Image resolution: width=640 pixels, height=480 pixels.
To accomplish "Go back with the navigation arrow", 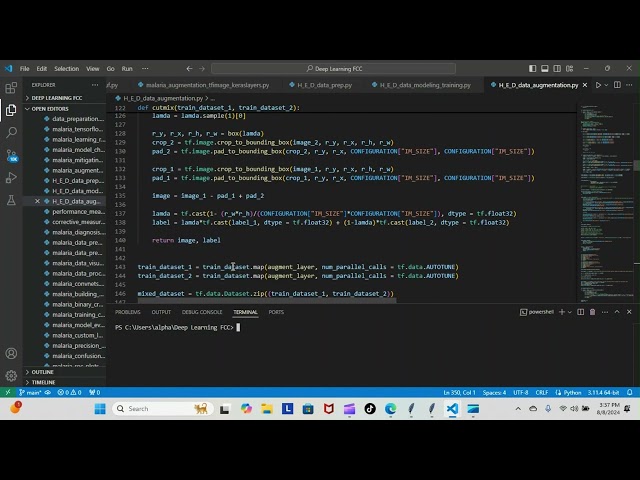I will (189, 69).
